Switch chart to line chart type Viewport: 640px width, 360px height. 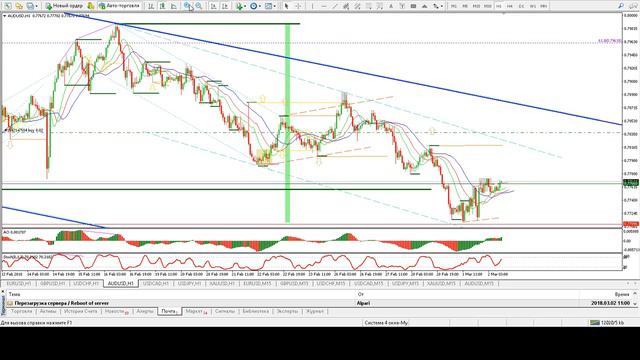tap(173, 6)
